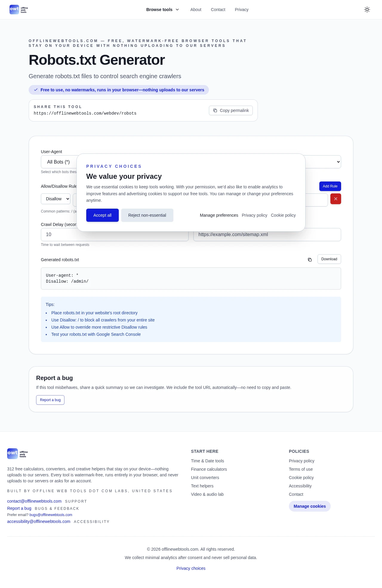The image size is (382, 588).
Task: Open the Disallow rule type dropdown
Action: [x=56, y=199]
